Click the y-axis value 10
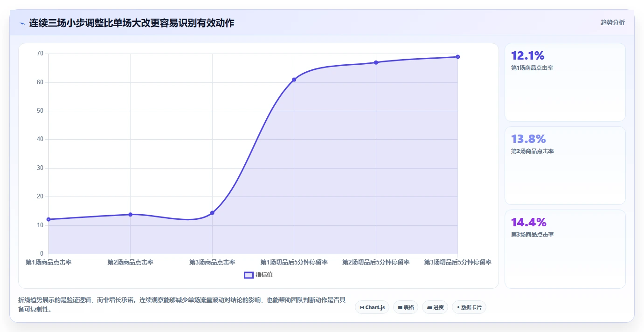The image size is (644, 332). point(40,225)
